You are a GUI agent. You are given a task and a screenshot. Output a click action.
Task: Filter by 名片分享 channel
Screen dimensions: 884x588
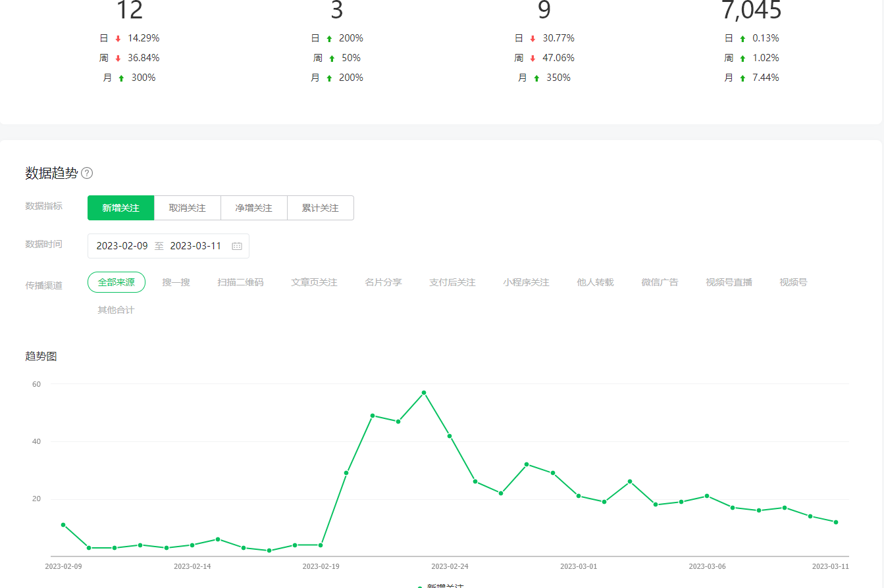click(x=384, y=282)
